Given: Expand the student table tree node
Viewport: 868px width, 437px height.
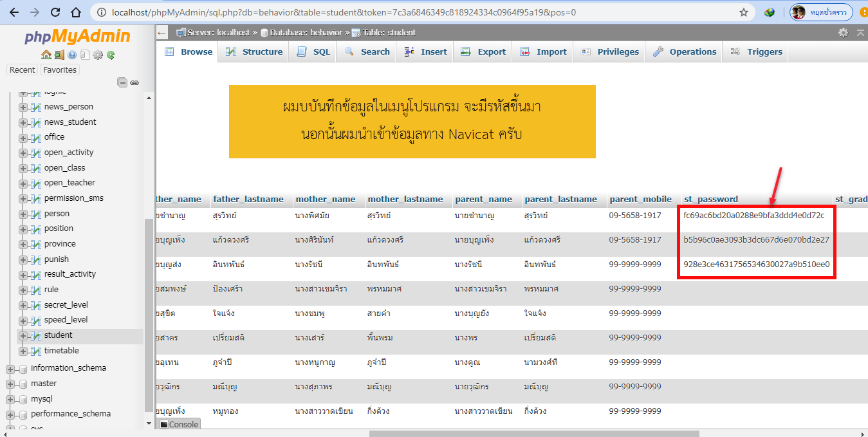Looking at the screenshot, I should coord(23,335).
